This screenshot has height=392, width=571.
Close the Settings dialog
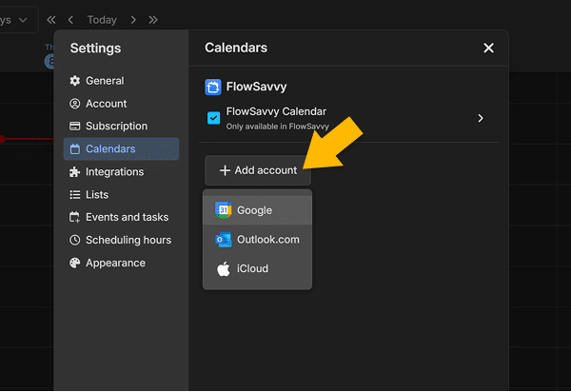coord(488,48)
